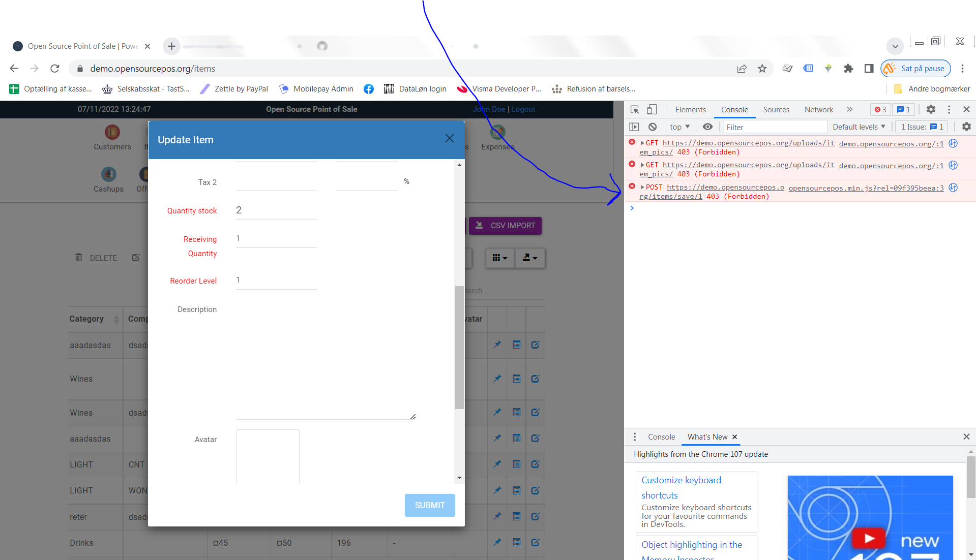Open the Default levels dropdown
976x560 pixels.
tap(859, 127)
